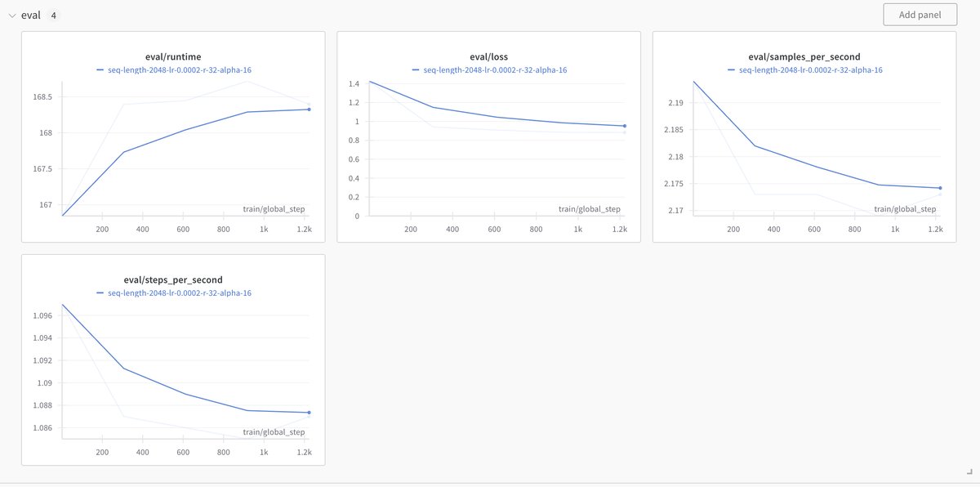
Task: Click the last data point on eval/samples_per_second chart
Action: pos(940,188)
